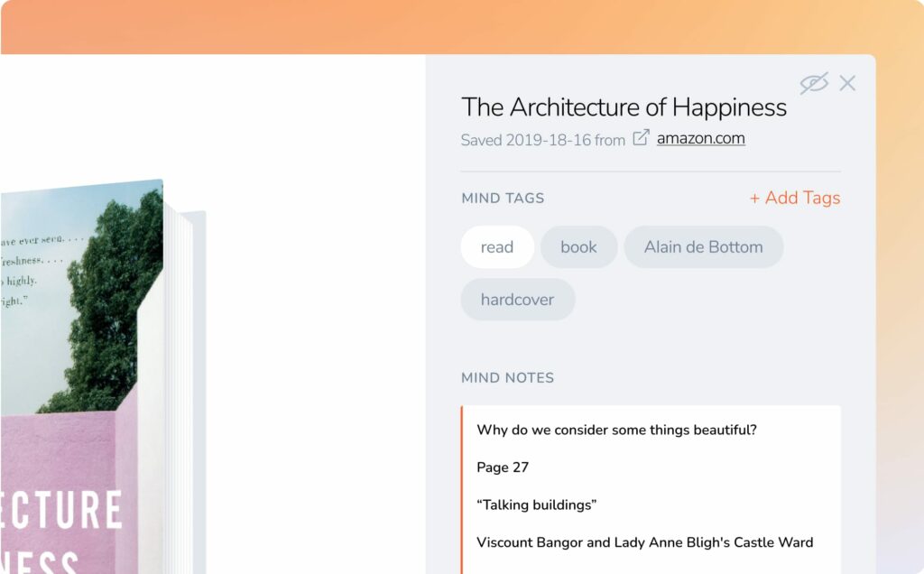The height and width of the screenshot is (574, 924).
Task: Click the pink book cover image
Action: pos(63,496)
